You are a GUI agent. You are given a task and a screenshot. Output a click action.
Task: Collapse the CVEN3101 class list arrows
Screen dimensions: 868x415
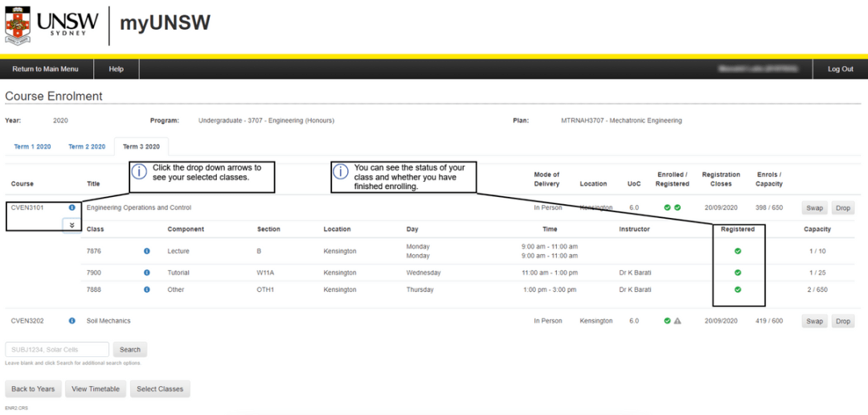pyautogui.click(x=72, y=225)
